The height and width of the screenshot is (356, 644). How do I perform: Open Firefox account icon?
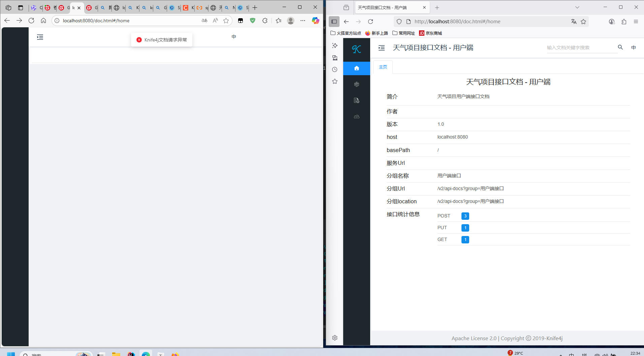(x=612, y=22)
